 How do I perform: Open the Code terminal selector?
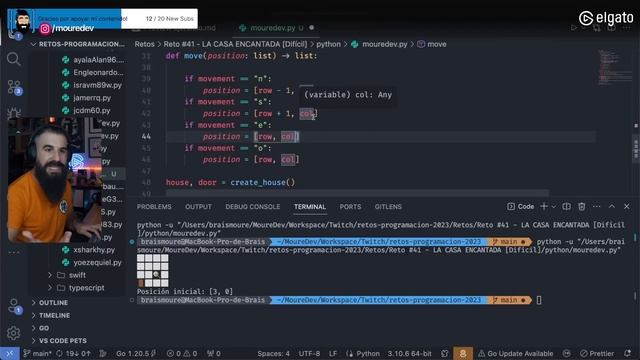point(521,207)
